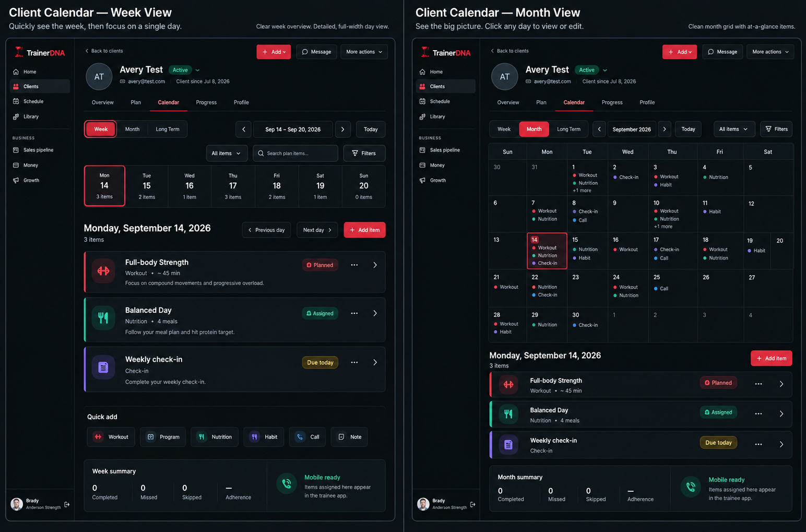Click Brady's profile photo in Week View

(x=17, y=504)
